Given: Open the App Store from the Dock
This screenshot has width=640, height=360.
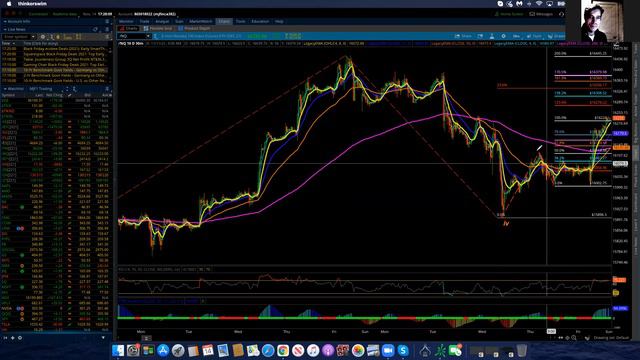Looking at the screenshot, I should tap(163, 351).
